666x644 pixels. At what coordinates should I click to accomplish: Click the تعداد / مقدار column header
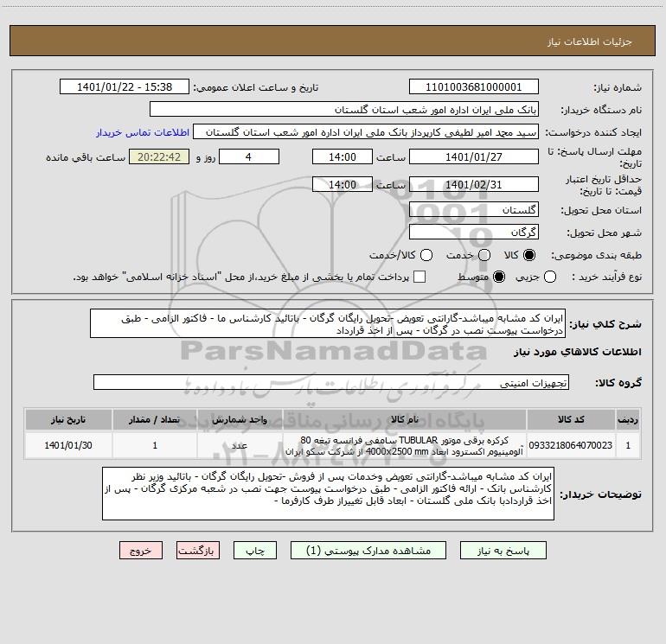click(x=155, y=419)
